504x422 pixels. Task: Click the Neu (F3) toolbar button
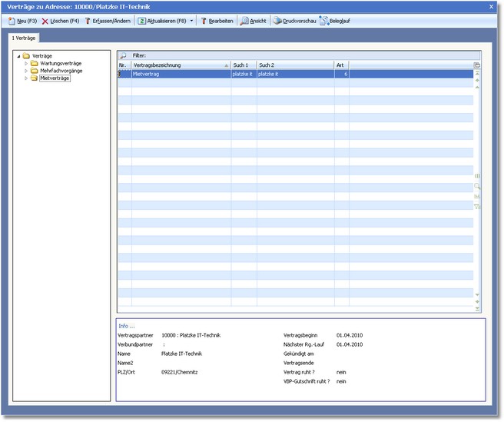pyautogui.click(x=22, y=21)
